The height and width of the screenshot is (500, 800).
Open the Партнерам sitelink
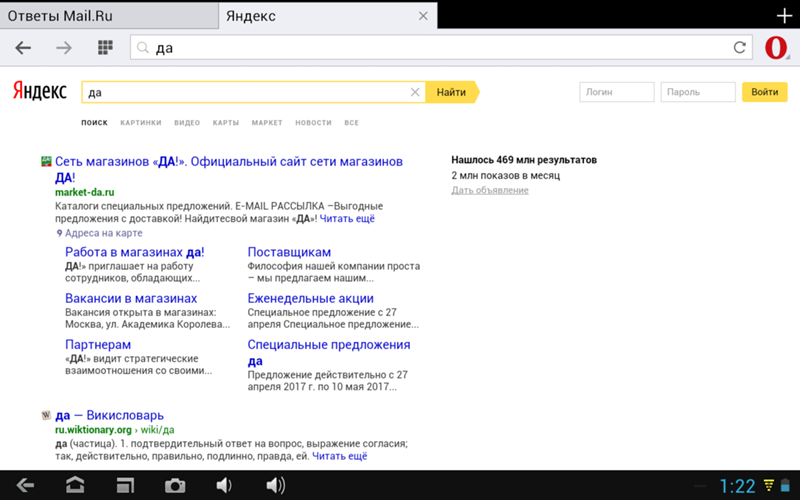(98, 344)
